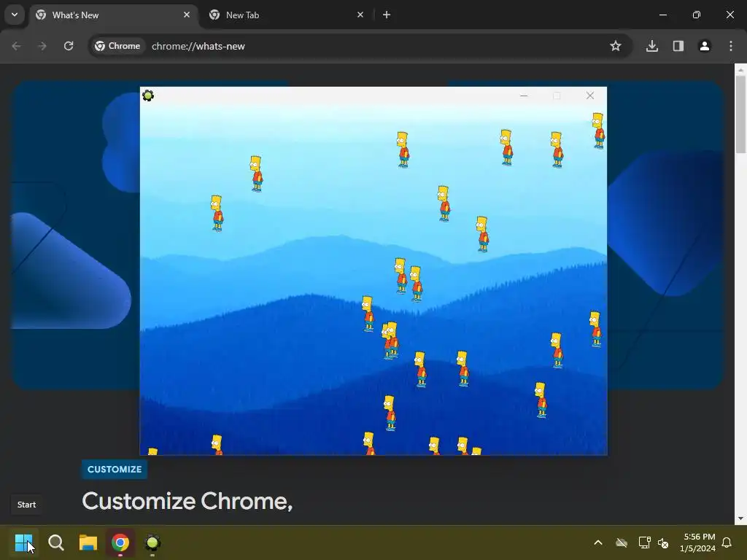Reload the page with refresh icon
Viewport: 747px width, 560px height.
click(x=69, y=46)
